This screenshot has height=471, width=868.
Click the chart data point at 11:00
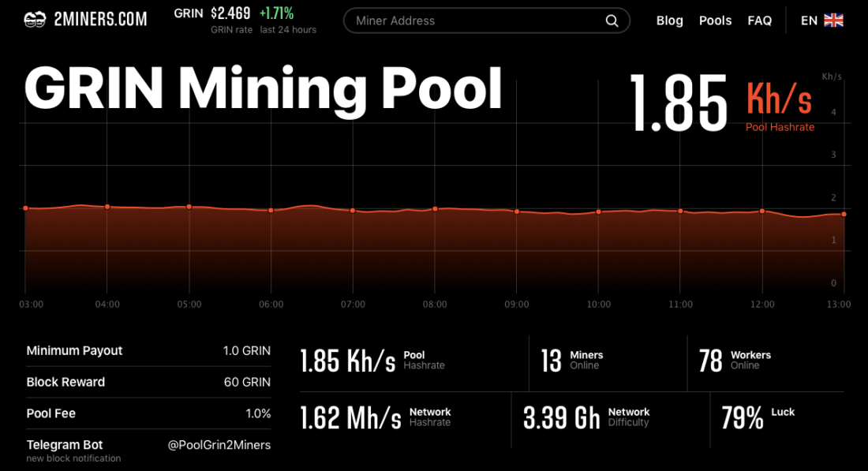coord(680,211)
